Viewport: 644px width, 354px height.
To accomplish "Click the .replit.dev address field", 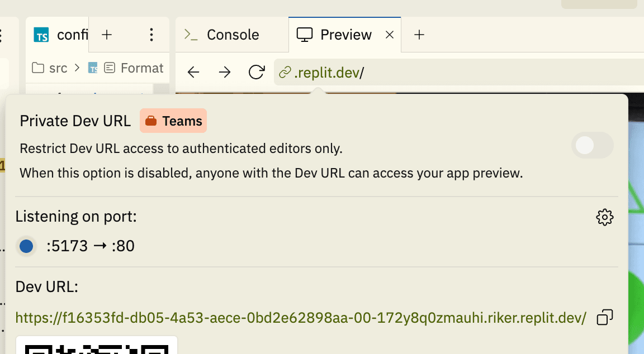I will pos(459,73).
